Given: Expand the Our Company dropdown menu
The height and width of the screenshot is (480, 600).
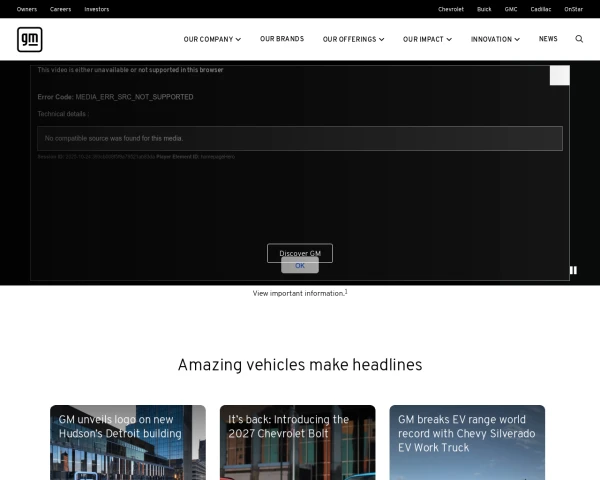Looking at the screenshot, I should click(212, 39).
